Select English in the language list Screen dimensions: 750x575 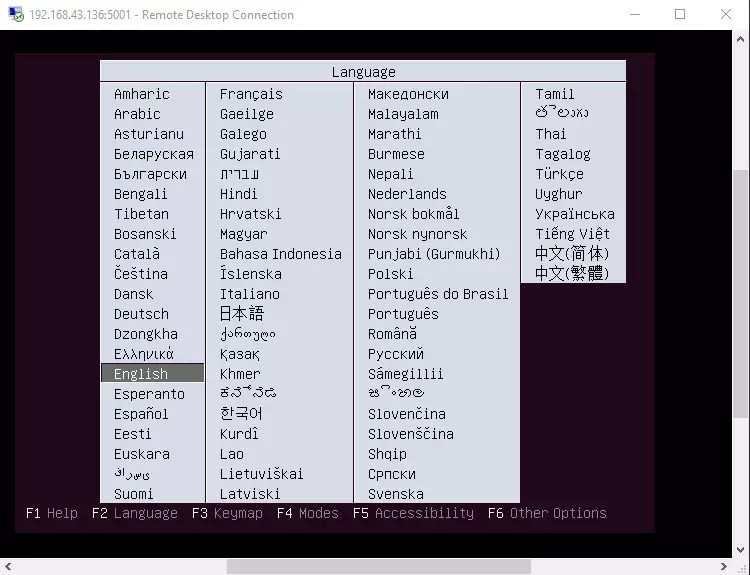[x=153, y=373]
